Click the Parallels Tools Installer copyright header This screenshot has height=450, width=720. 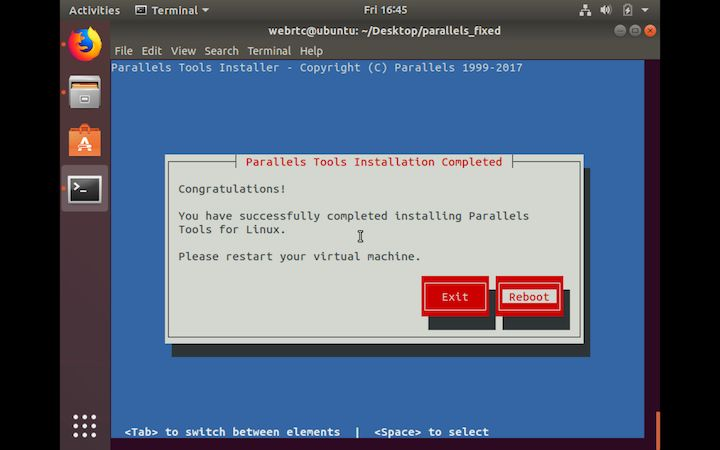pos(317,68)
